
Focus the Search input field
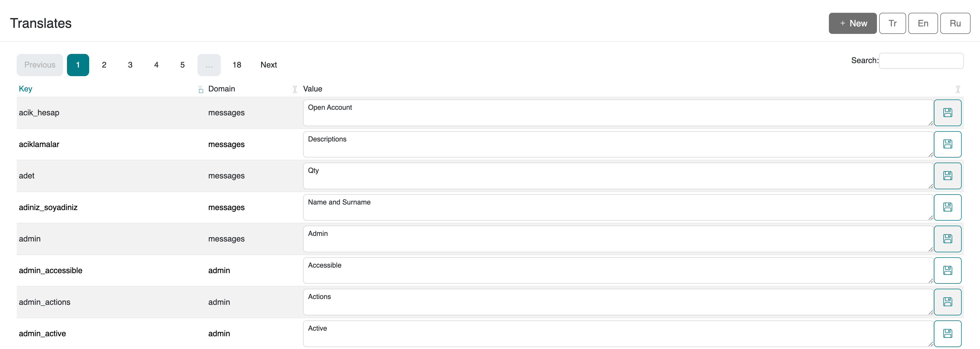[921, 61]
